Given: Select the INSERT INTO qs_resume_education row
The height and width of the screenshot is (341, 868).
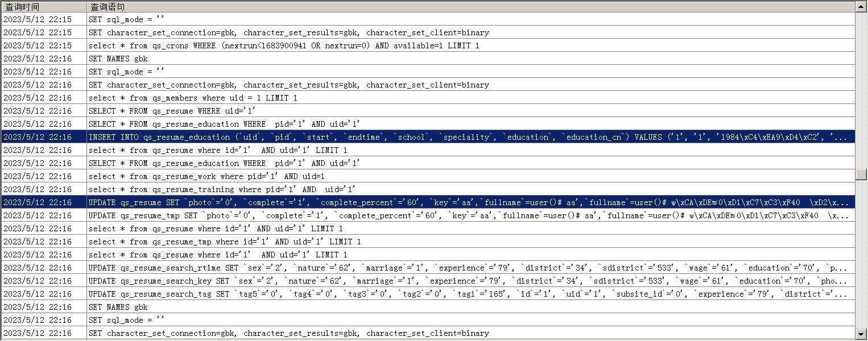Looking at the screenshot, I should [398, 137].
